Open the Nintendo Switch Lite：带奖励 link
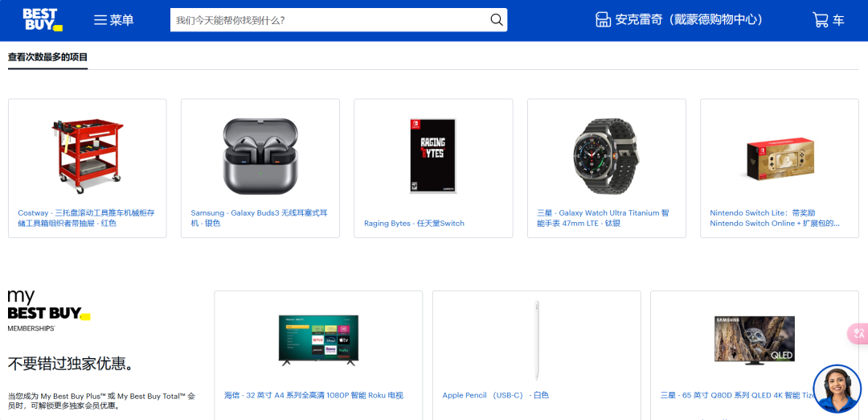Viewport: 868px width, 420px height. [775, 218]
